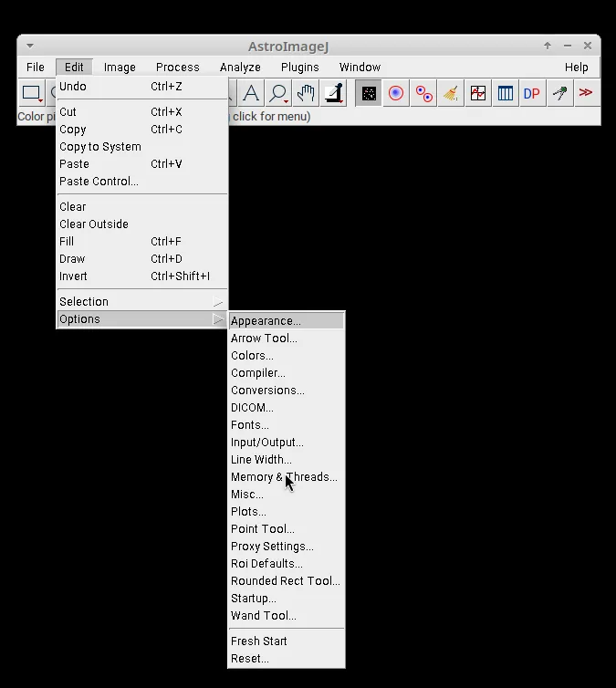Activate the Hand scrolling tool
Image resolution: width=616 pixels, height=688 pixels.
point(306,93)
